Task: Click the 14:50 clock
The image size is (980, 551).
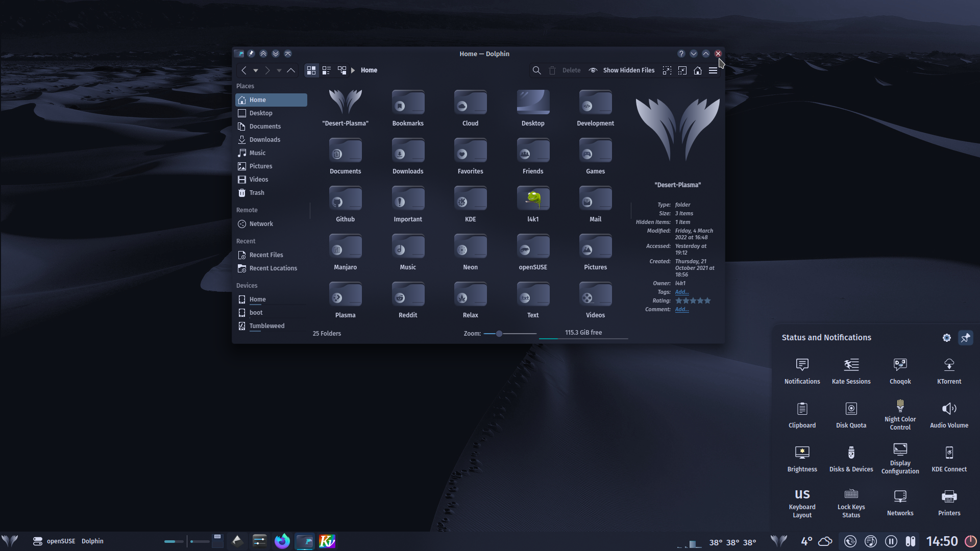Action: (942, 541)
